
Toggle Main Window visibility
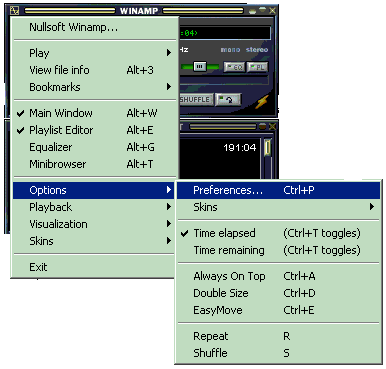(94, 113)
